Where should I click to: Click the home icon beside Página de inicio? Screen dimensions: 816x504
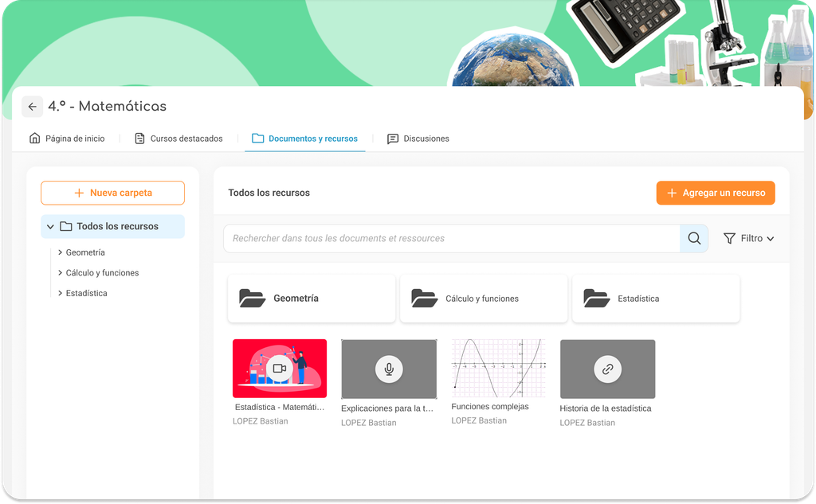coord(35,139)
